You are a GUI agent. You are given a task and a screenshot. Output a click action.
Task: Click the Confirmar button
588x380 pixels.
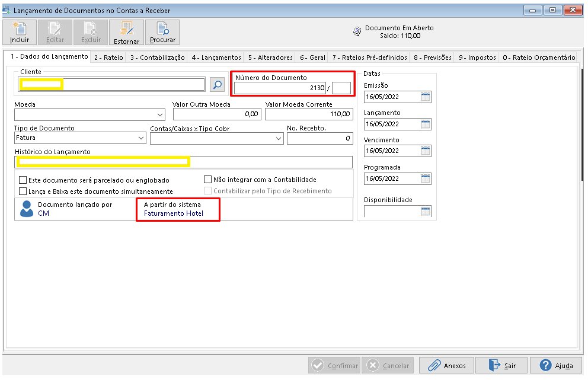[x=334, y=365]
